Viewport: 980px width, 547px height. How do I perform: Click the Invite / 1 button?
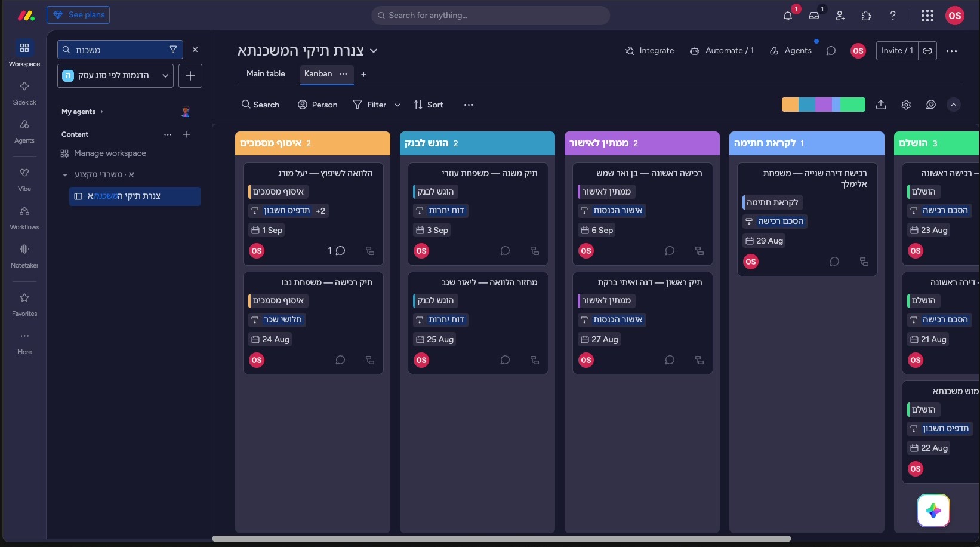tap(897, 51)
